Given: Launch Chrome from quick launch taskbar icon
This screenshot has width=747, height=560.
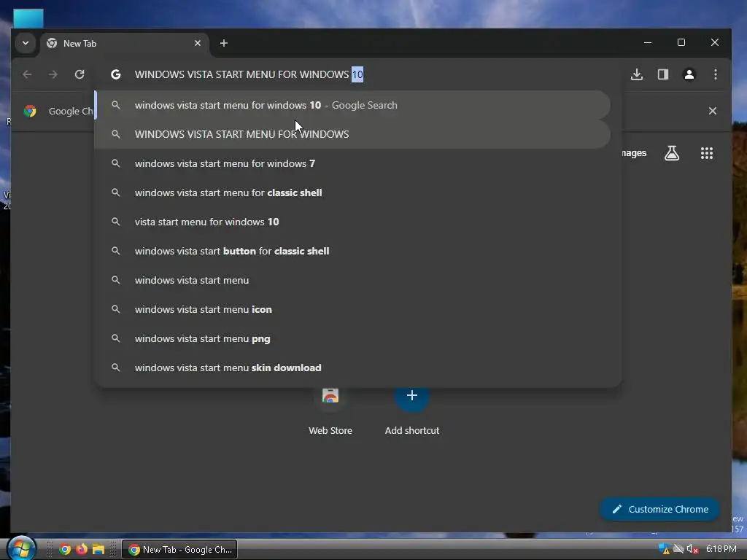Looking at the screenshot, I should click(x=65, y=549).
